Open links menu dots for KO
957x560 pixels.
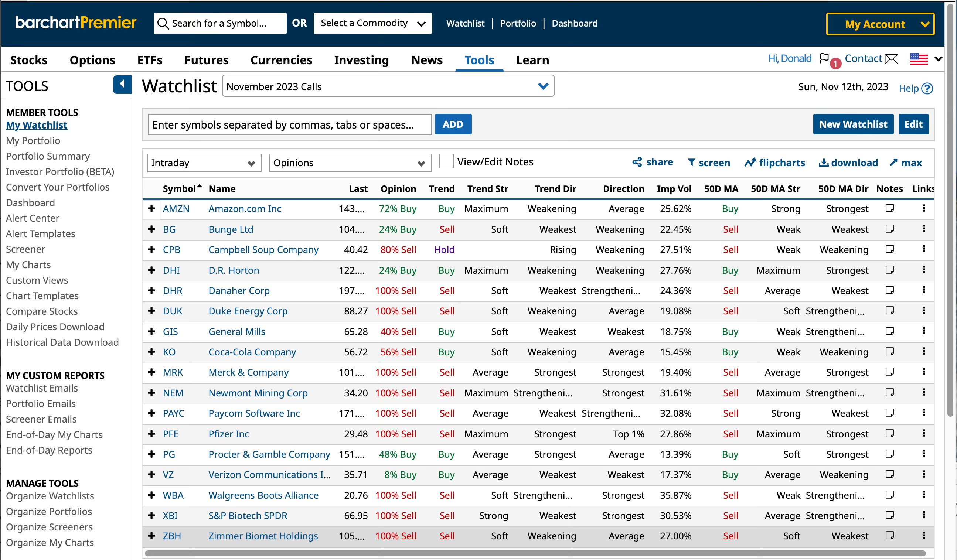(924, 351)
